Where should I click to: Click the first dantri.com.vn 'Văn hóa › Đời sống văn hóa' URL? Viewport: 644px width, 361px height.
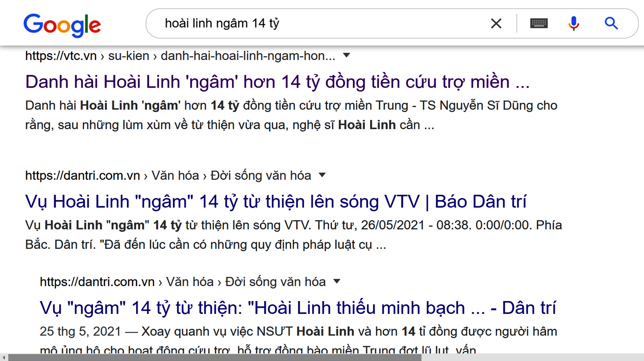(168, 175)
